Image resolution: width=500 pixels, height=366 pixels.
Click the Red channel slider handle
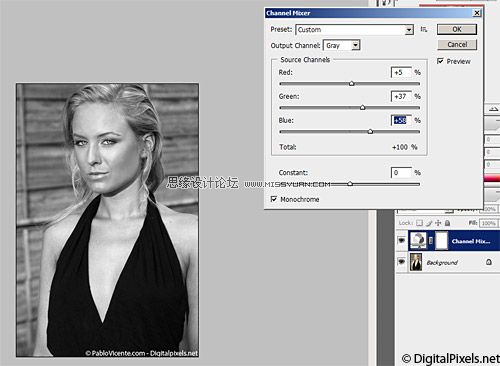click(x=351, y=83)
